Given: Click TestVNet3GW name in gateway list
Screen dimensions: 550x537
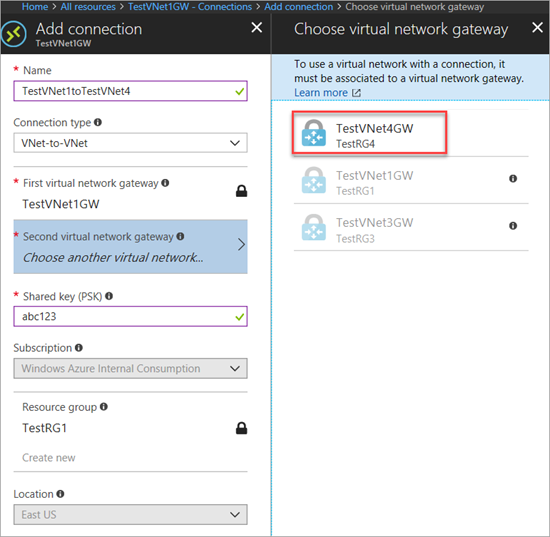Looking at the screenshot, I should [x=375, y=223].
